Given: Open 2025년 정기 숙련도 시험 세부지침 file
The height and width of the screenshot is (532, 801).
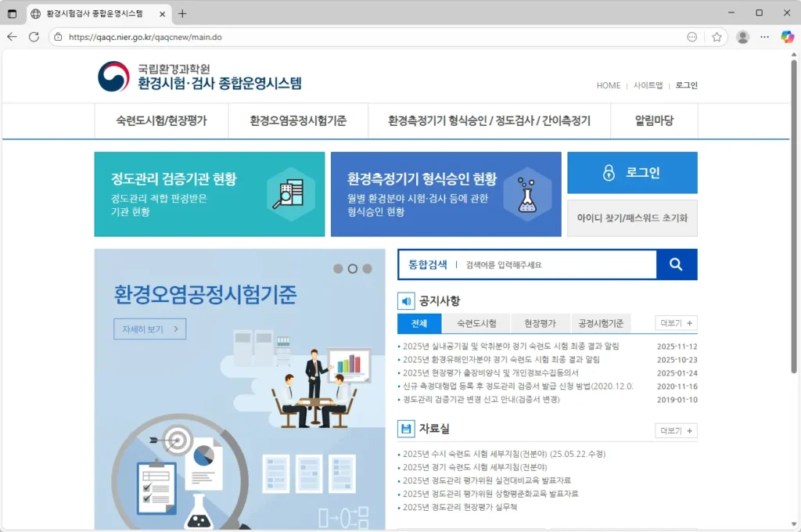Looking at the screenshot, I should [x=475, y=468].
